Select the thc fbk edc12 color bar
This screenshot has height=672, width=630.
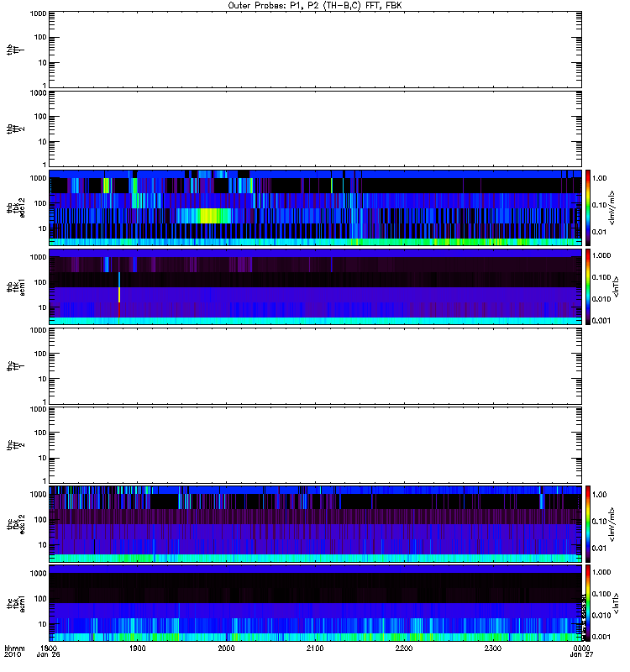(588, 523)
